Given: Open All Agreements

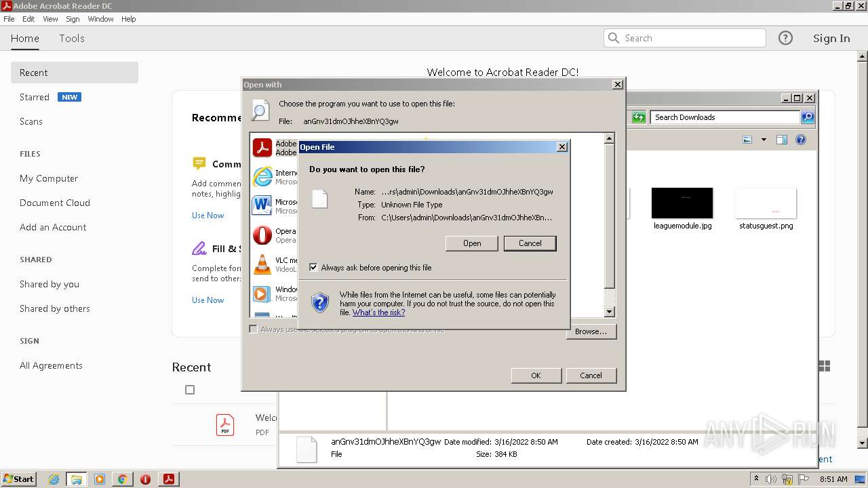Looking at the screenshot, I should click(51, 365).
